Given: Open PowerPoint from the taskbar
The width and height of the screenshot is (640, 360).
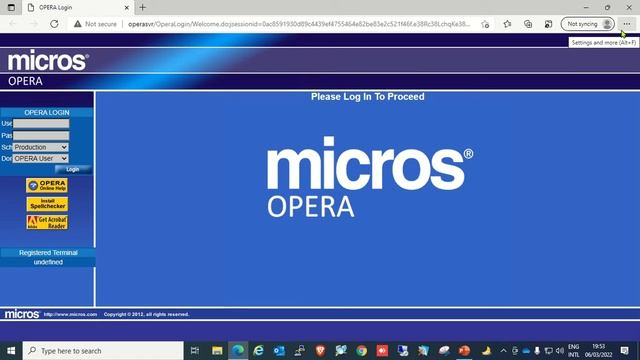Looking at the screenshot, I should coord(464,351).
